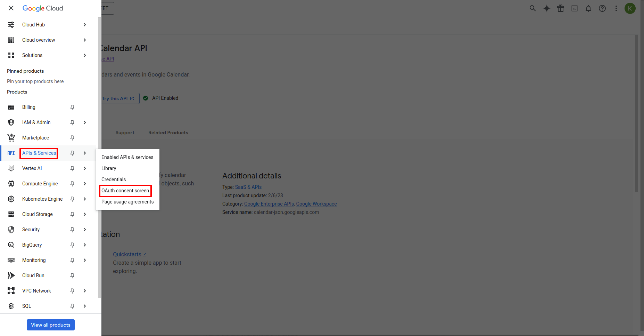Click the Security shield icon
Viewport: 644px width, 336px height.
tap(11, 230)
